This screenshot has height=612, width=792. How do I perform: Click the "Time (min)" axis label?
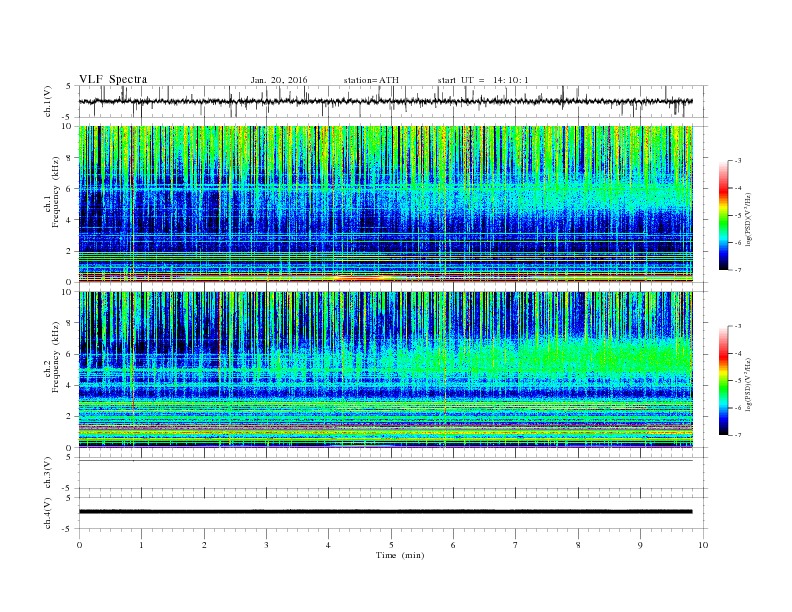(x=400, y=555)
